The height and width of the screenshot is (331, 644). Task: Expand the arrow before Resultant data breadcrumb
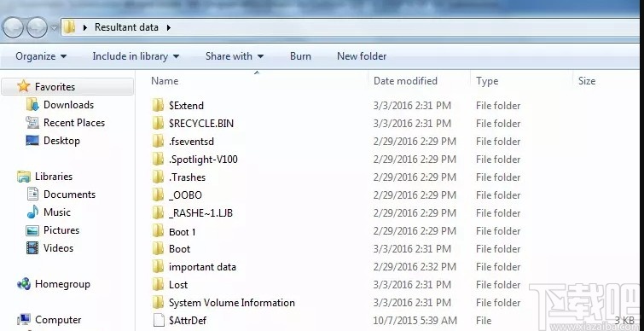tap(85, 27)
